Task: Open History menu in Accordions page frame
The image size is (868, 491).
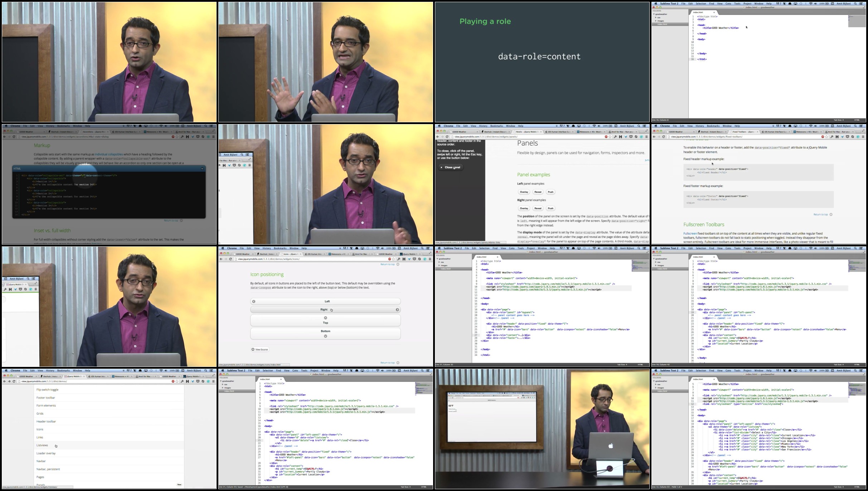Action: 50,126
